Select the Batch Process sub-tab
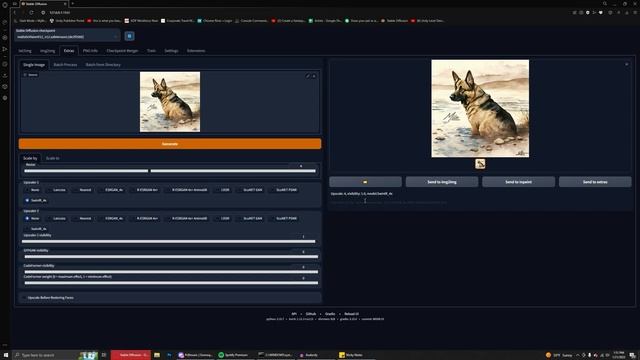This screenshot has height=360, width=640. click(65, 65)
